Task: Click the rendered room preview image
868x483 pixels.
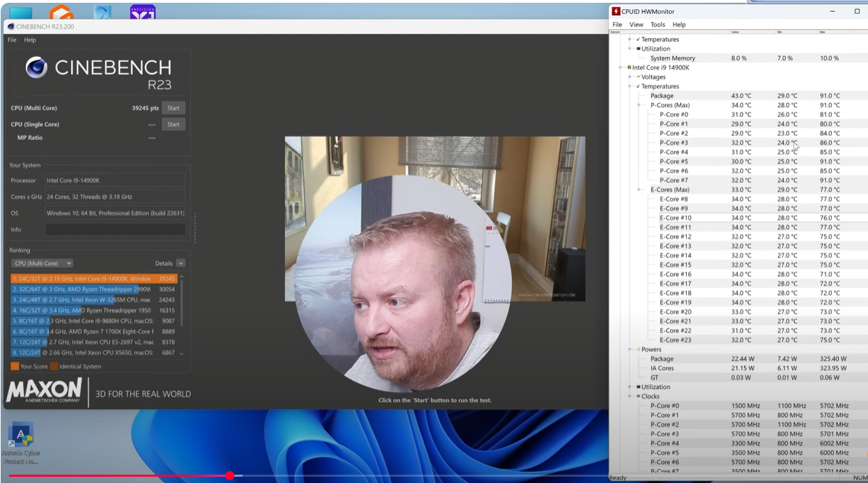Action: pyautogui.click(x=435, y=219)
